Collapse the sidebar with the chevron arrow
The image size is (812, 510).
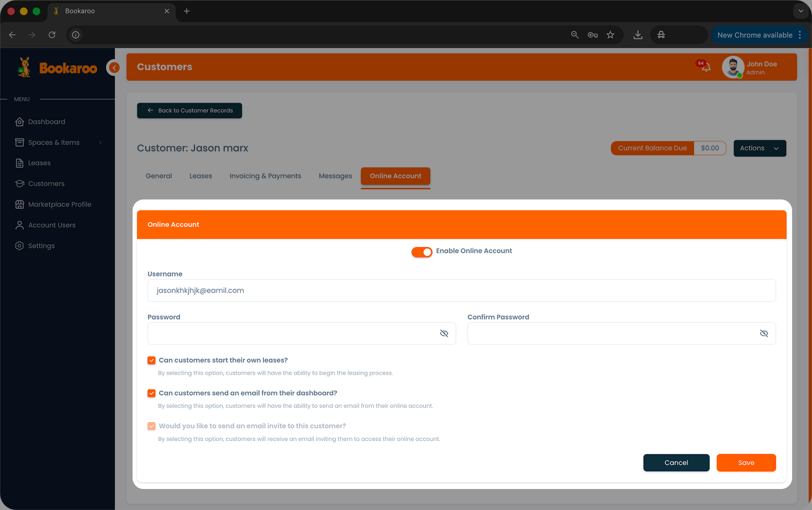[x=114, y=67]
